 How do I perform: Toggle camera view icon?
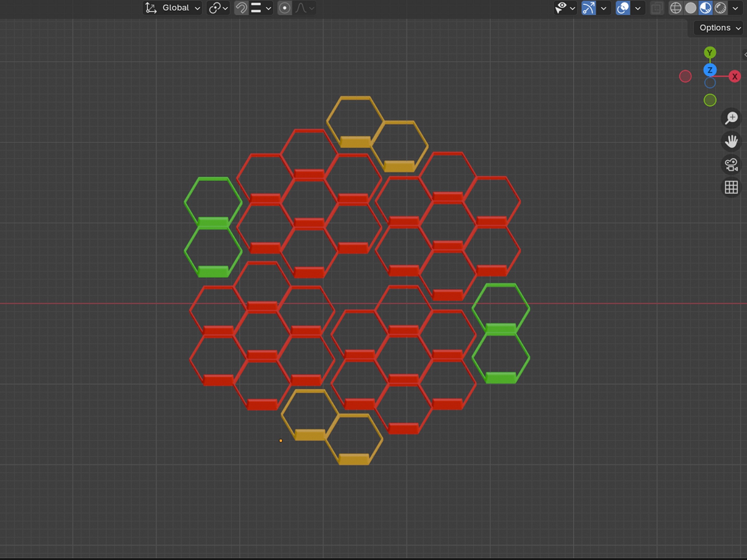point(731,164)
